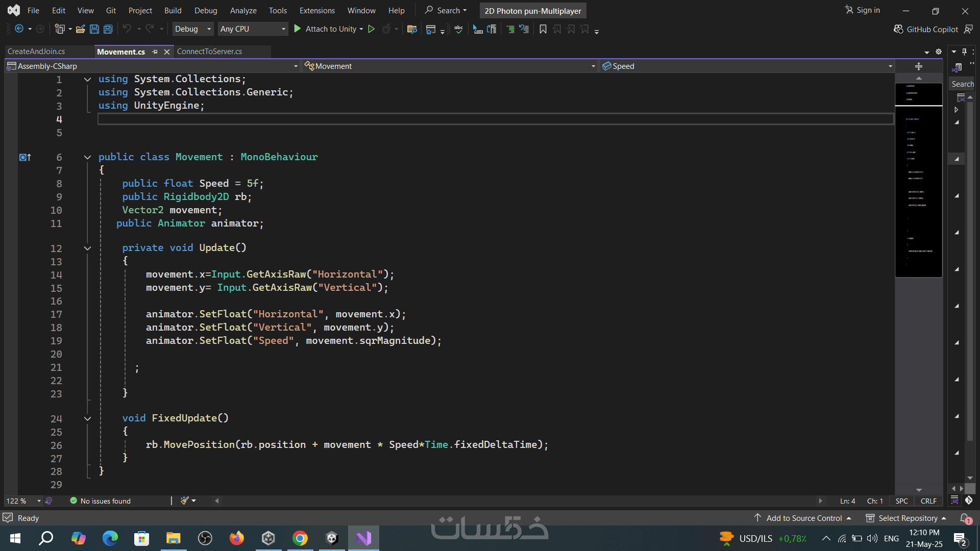Click the editor tab settings gear icon
This screenshot has height=551, width=980.
click(x=938, y=52)
